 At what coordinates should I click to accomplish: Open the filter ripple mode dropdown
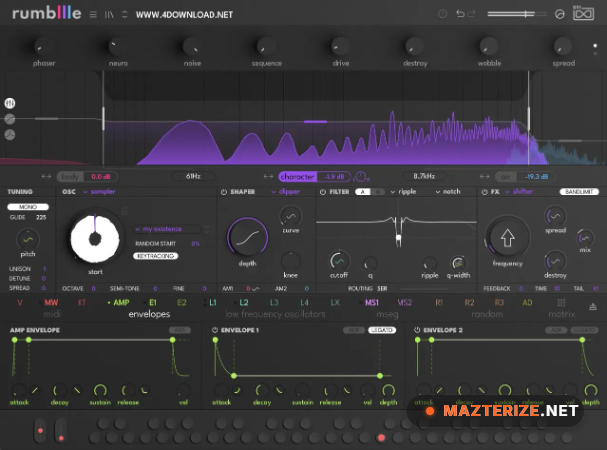(403, 192)
